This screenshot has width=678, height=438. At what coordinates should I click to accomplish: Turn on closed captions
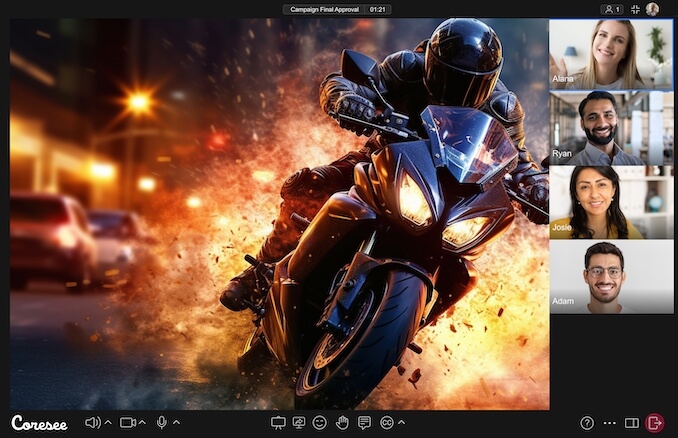(386, 423)
